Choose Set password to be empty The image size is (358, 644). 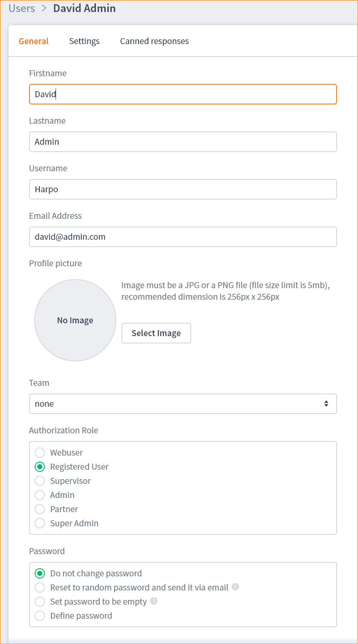(40, 602)
